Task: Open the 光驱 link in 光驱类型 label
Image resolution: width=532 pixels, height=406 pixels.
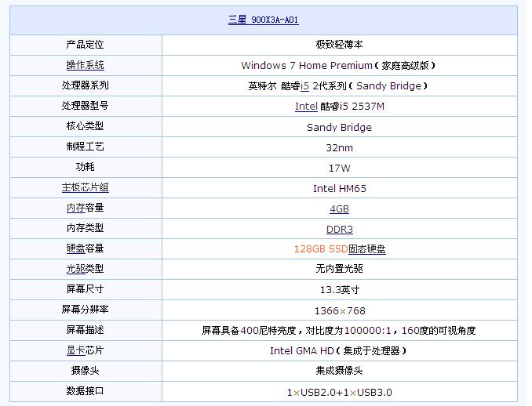Action: pos(75,269)
